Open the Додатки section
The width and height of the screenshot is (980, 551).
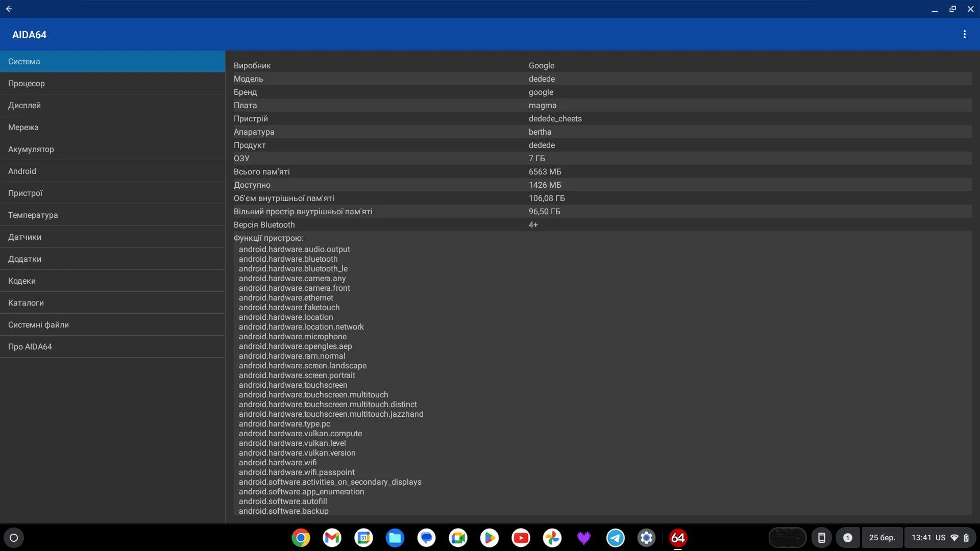point(112,259)
